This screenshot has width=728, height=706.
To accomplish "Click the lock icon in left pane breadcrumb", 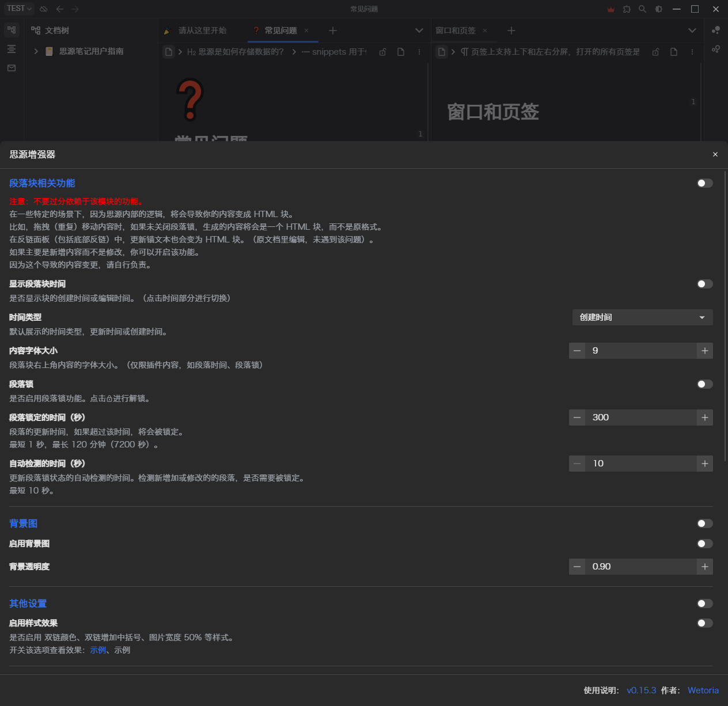I will (382, 52).
